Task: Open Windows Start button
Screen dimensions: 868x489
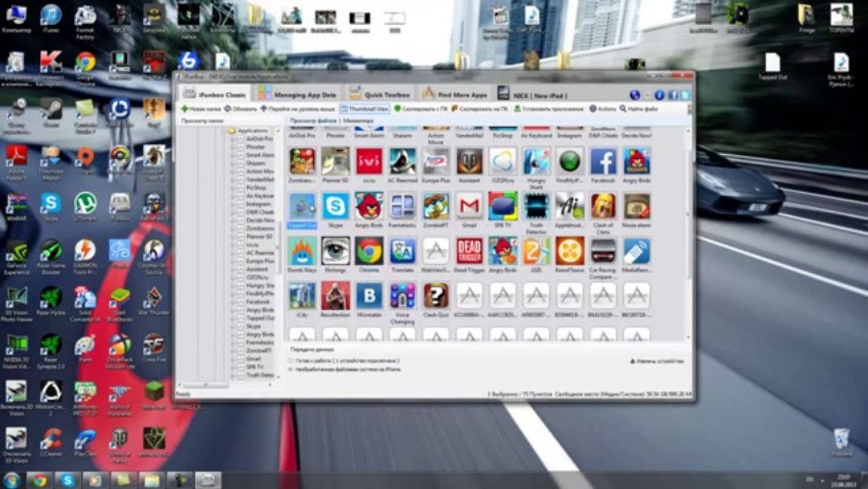Action: (x=12, y=479)
